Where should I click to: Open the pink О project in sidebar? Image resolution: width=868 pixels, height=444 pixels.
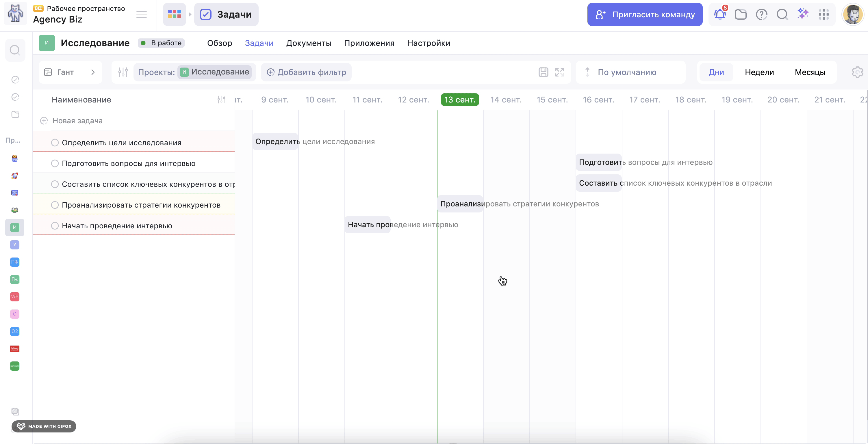(x=15, y=314)
